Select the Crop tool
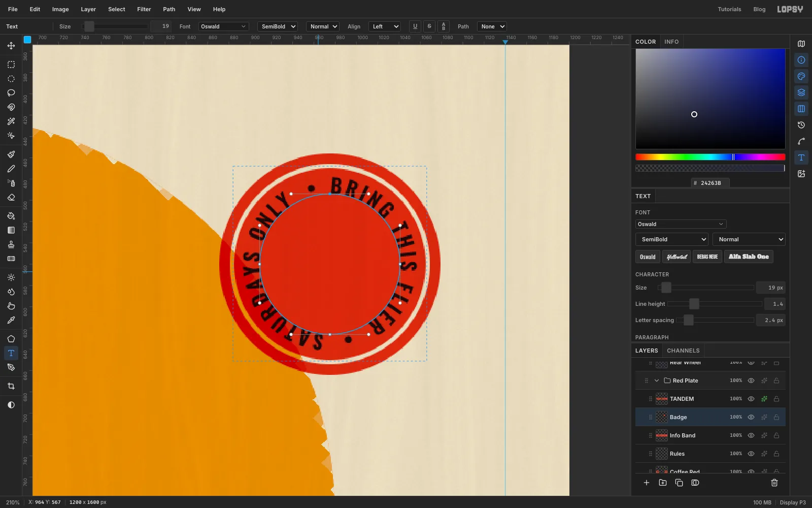The image size is (812, 508). pyautogui.click(x=11, y=386)
